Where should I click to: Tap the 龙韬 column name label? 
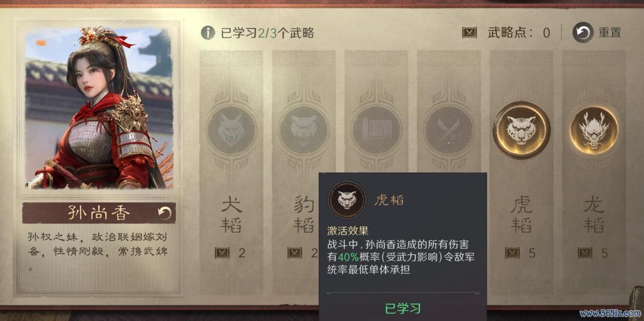[x=594, y=215]
